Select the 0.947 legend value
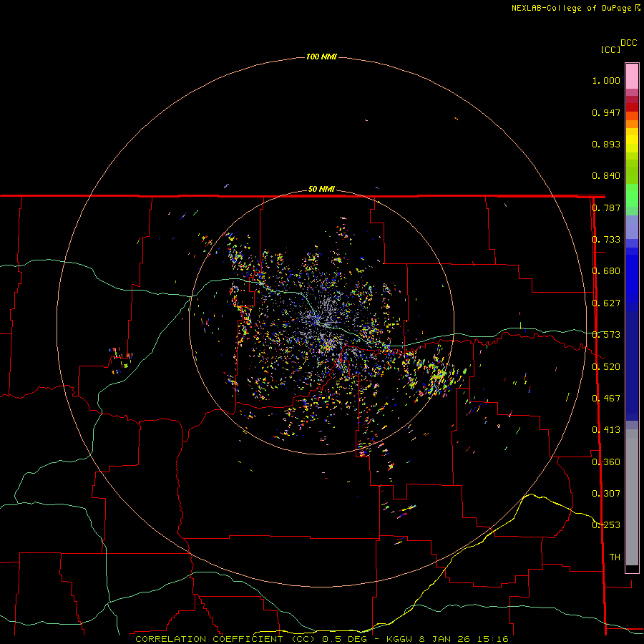Image resolution: width=644 pixels, height=644 pixels. pyautogui.click(x=606, y=112)
